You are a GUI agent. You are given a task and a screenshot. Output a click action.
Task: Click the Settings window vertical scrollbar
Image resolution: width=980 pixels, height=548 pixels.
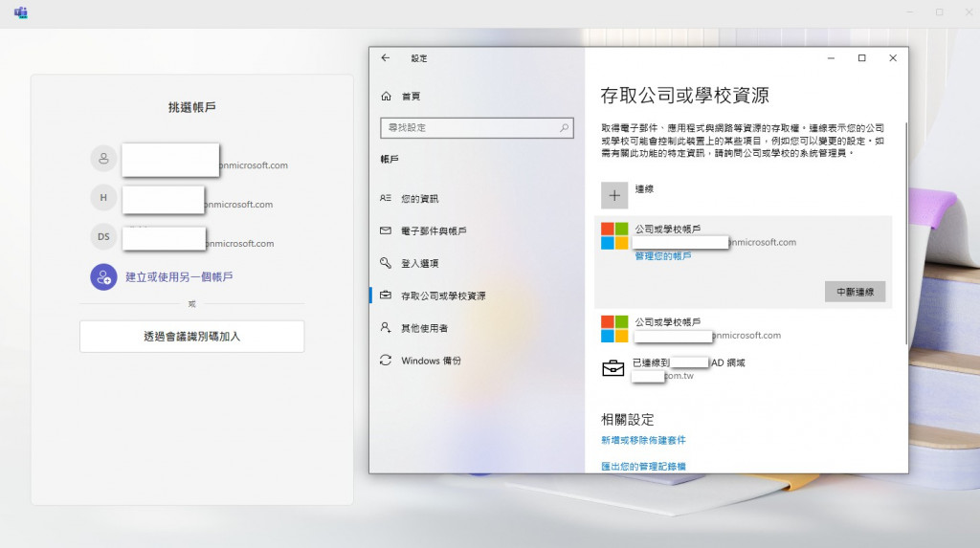tap(905, 233)
